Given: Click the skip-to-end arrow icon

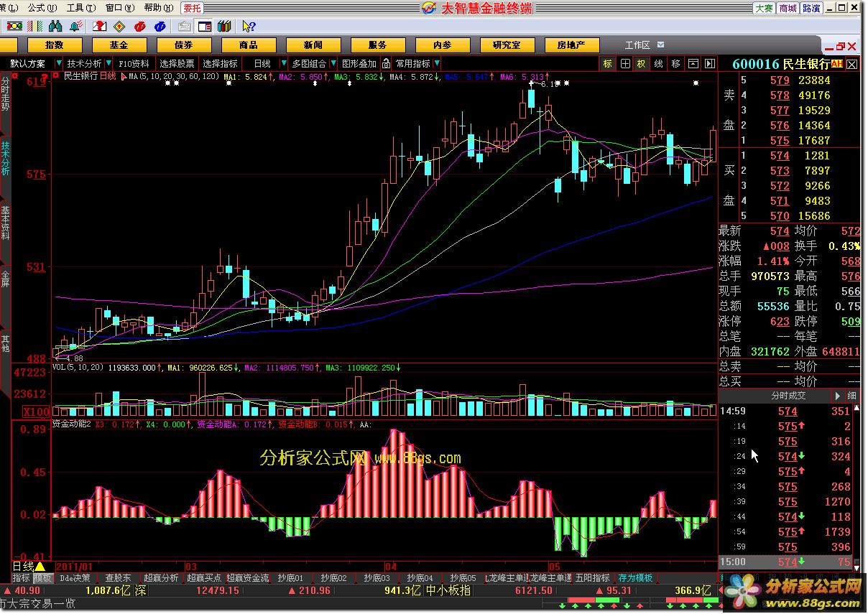Looking at the screenshot, I should tap(709, 64).
